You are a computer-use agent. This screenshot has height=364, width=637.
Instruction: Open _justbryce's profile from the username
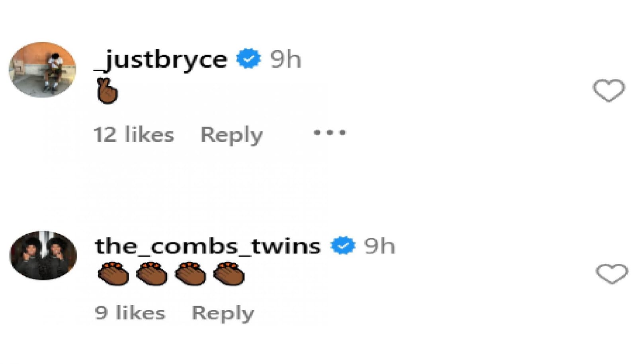tap(161, 60)
